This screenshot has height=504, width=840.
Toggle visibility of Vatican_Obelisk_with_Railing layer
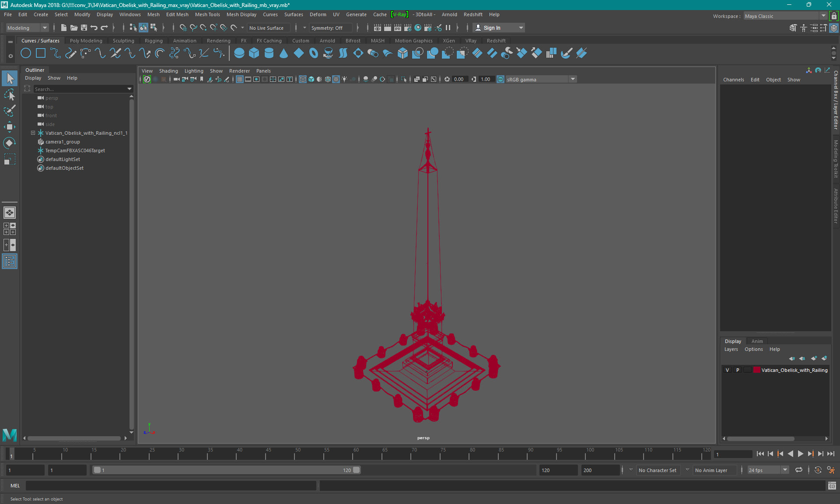click(x=728, y=370)
